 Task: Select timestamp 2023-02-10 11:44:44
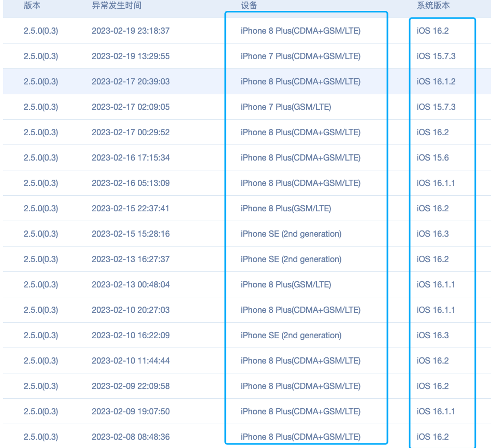pyautogui.click(x=131, y=360)
